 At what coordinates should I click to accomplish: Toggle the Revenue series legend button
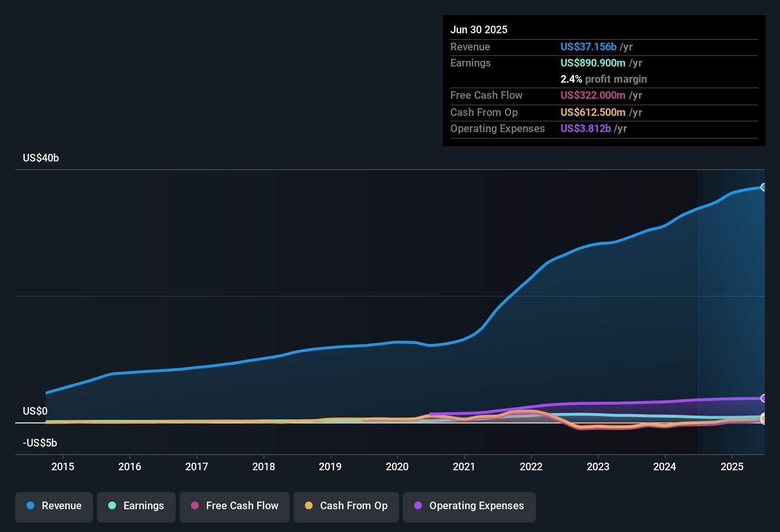coord(54,507)
